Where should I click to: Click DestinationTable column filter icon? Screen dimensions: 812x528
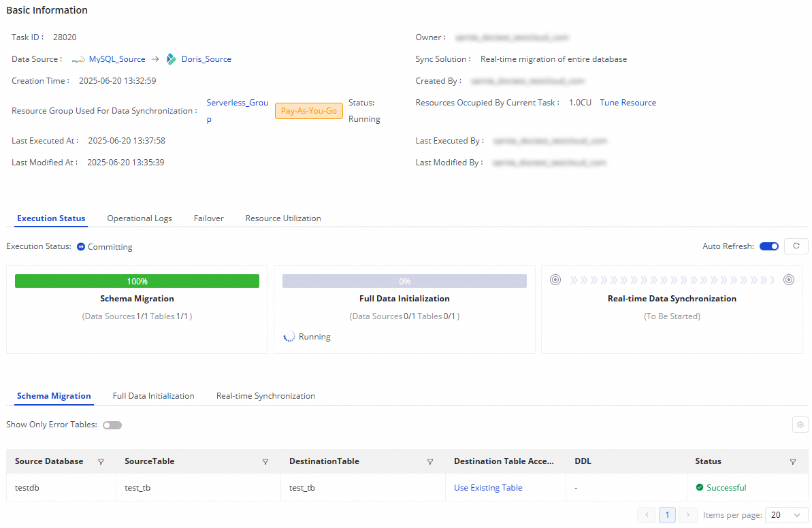430,461
